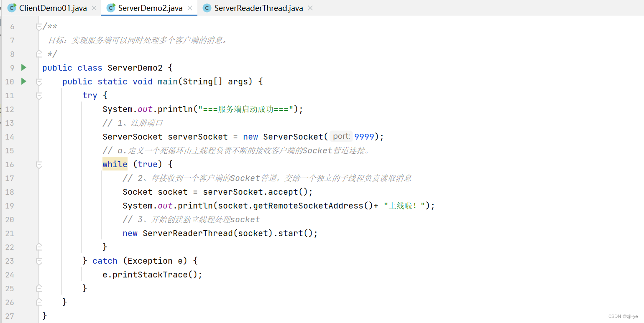Click the port: parameter hint
The height and width of the screenshot is (323, 644).
[341, 136]
